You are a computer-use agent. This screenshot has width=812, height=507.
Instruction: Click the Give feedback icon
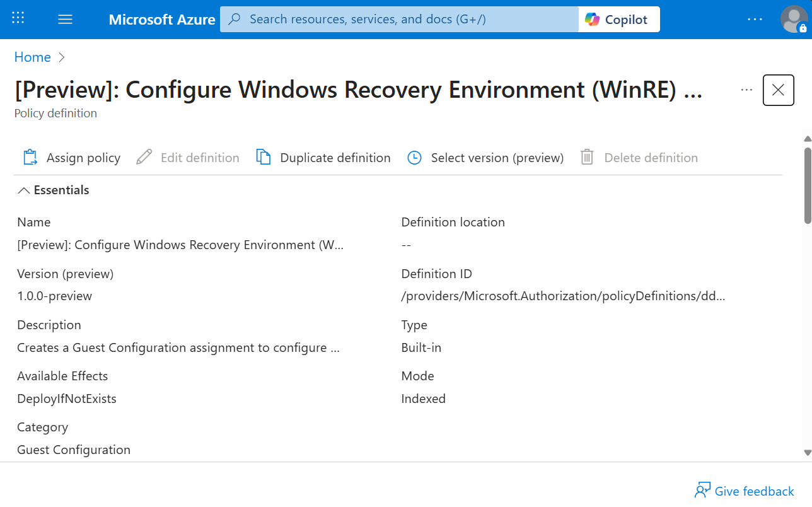pyautogui.click(x=702, y=490)
